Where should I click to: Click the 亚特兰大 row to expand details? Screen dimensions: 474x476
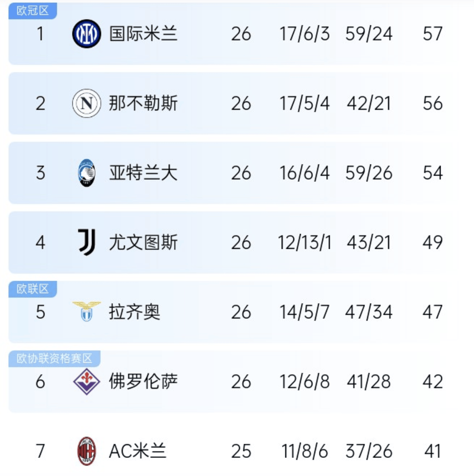coord(237,173)
